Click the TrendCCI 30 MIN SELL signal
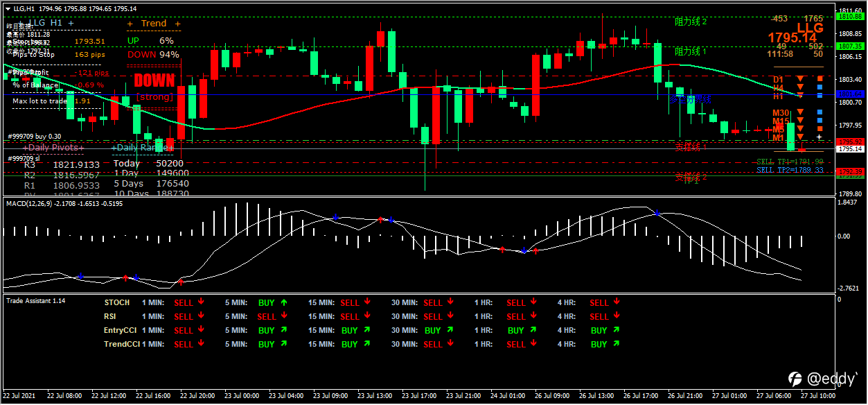Screen dimensions: 868x405 click(433, 344)
